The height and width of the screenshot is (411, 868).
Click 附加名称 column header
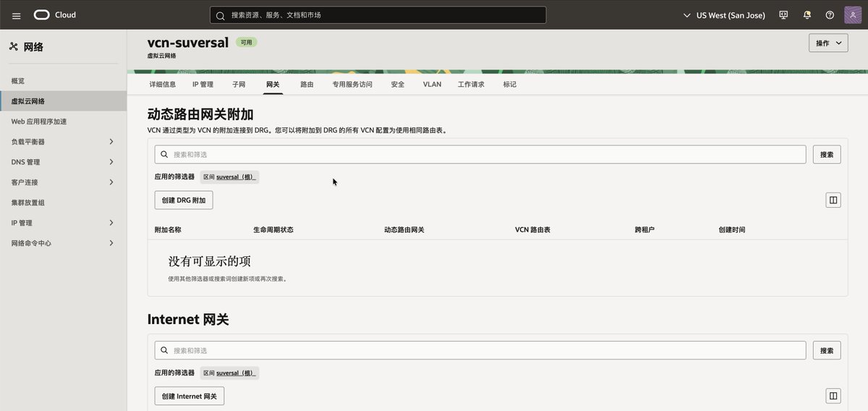[x=168, y=229]
